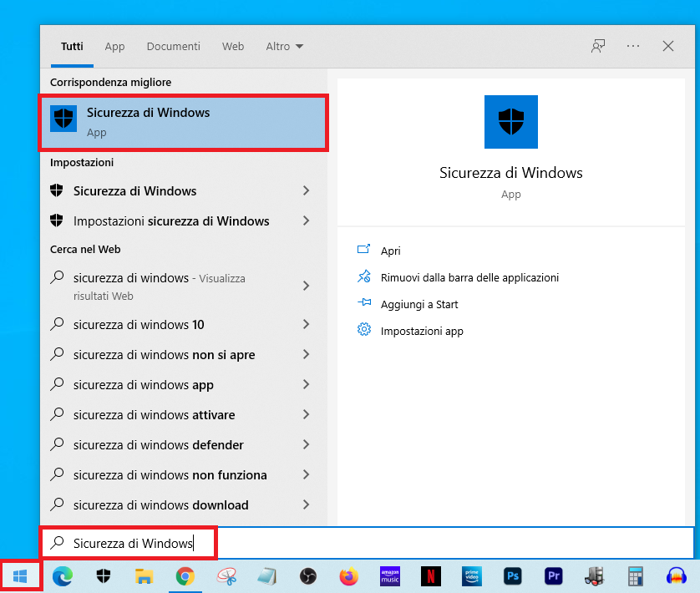Open the Altro dropdown
Viewport: 700px width, 593px height.
point(284,47)
